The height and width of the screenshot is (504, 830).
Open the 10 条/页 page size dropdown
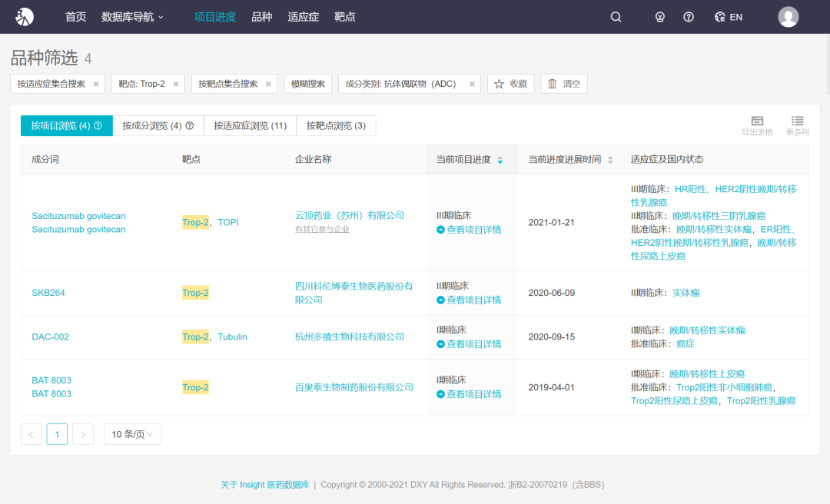(x=132, y=434)
